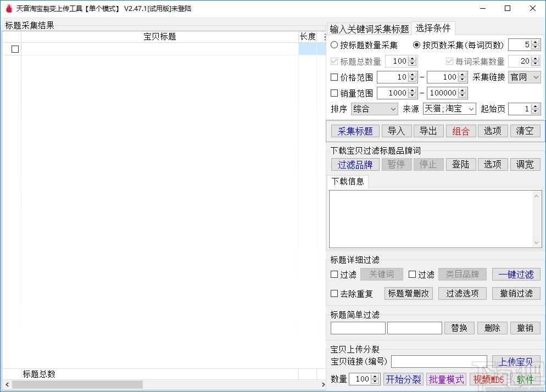Increase 数量 spinner at bottom
This screenshot has height=392, width=546.
[375, 377]
